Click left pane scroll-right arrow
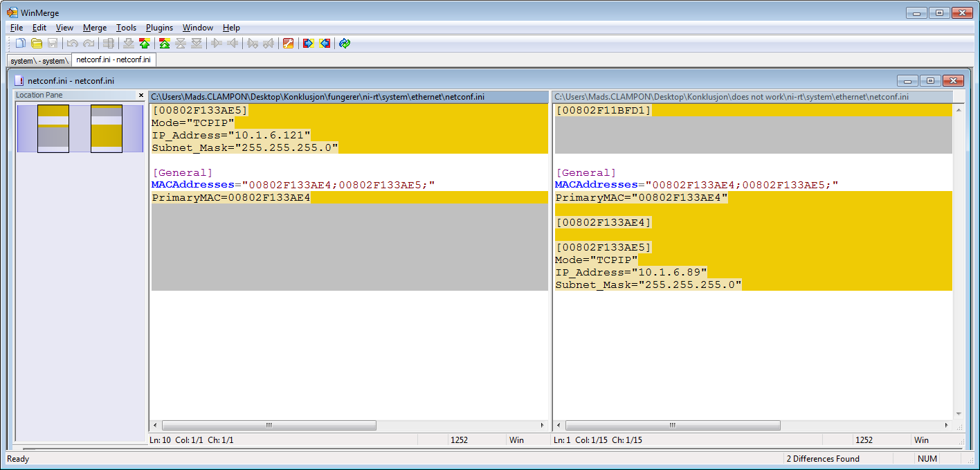The width and height of the screenshot is (980, 470). pos(543,426)
